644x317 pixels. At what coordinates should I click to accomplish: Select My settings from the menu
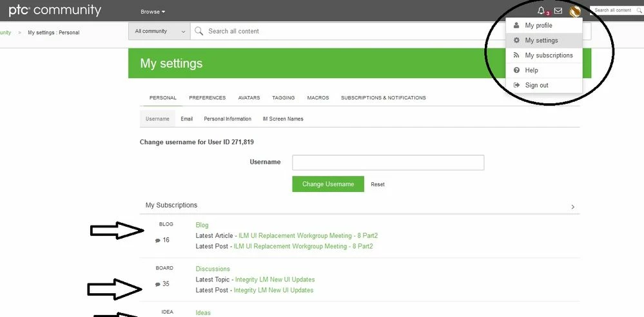[544, 40]
